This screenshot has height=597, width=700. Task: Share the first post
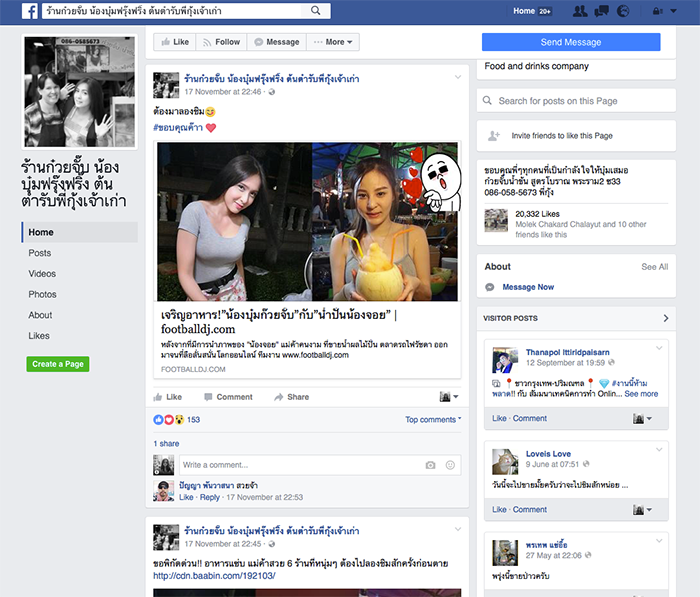click(292, 397)
